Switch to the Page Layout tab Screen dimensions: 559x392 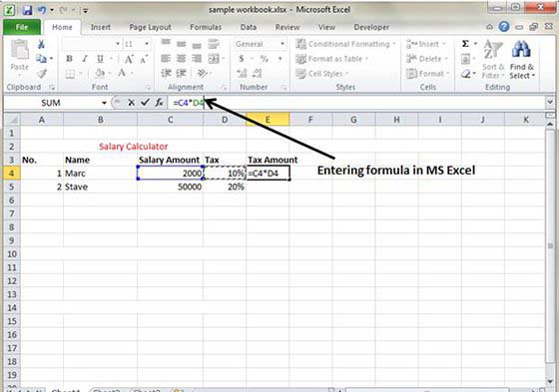coord(150,27)
